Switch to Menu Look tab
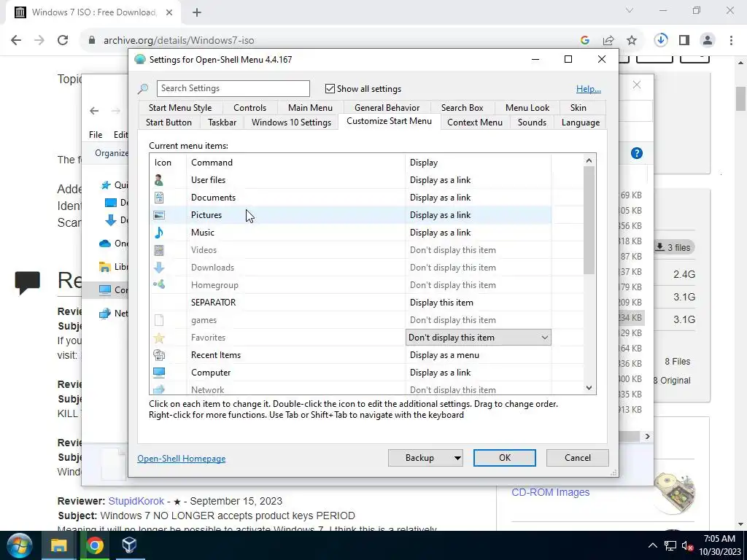 (x=527, y=108)
